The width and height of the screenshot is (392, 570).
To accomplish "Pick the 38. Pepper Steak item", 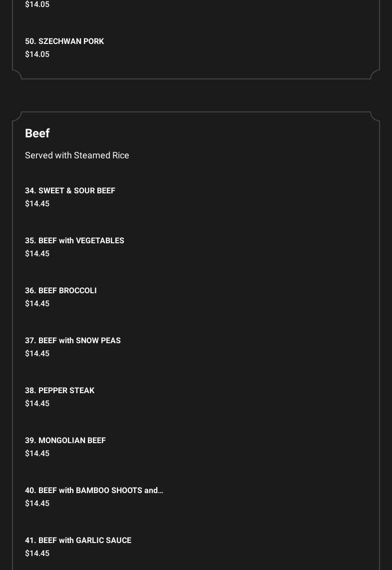I will click(59, 391).
